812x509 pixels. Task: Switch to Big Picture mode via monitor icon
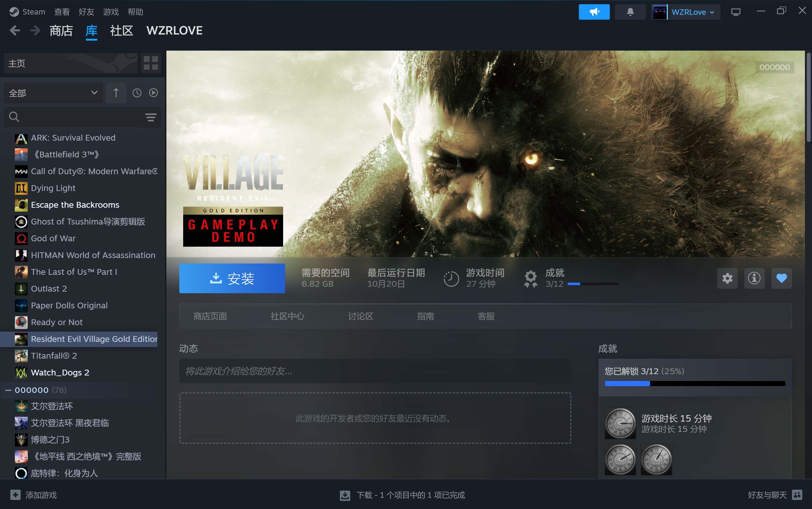pos(736,12)
